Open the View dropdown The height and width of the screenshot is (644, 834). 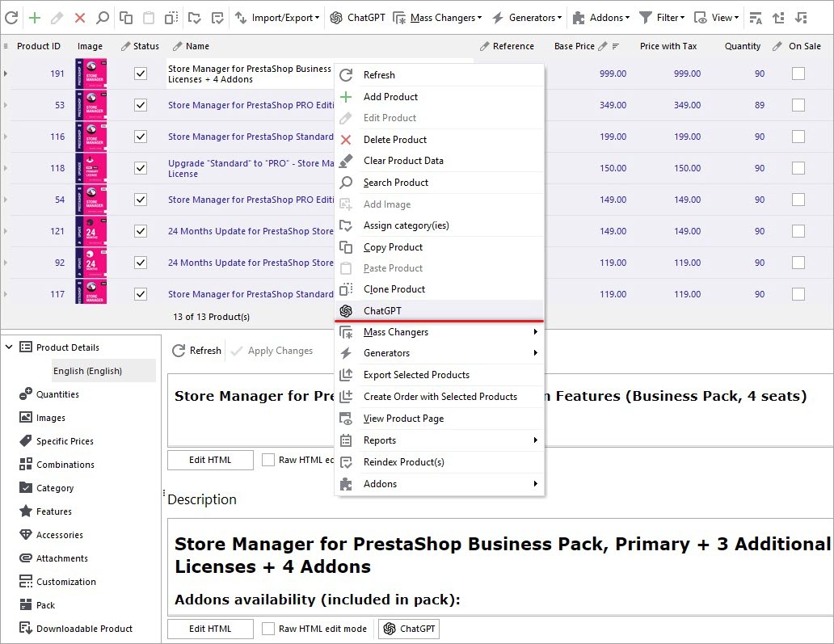click(x=717, y=18)
